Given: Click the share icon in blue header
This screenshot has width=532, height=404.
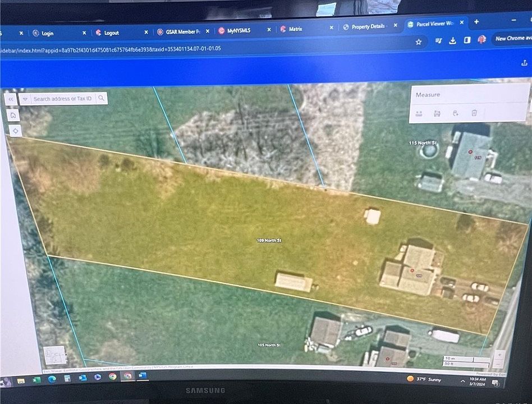Looking at the screenshot, I should [x=525, y=63].
